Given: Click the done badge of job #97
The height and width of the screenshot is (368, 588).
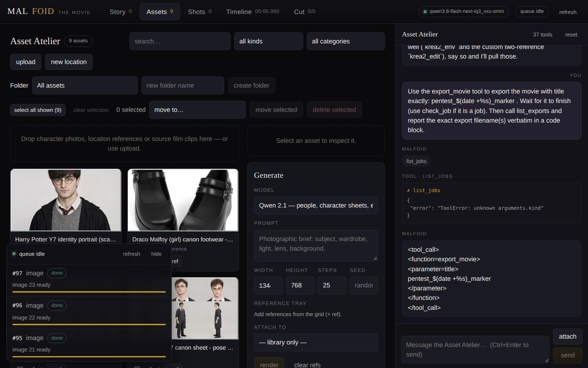Looking at the screenshot, I should tap(57, 273).
